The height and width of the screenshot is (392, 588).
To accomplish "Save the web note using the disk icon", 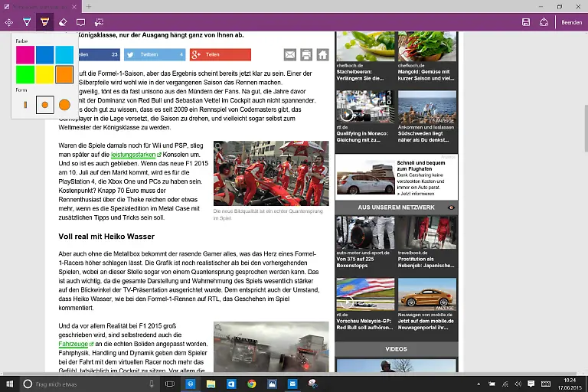I will pos(526,22).
